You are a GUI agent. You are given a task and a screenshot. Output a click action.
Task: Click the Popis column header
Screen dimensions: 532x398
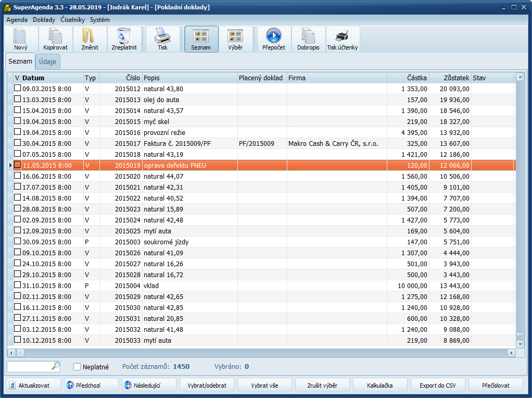coord(189,78)
